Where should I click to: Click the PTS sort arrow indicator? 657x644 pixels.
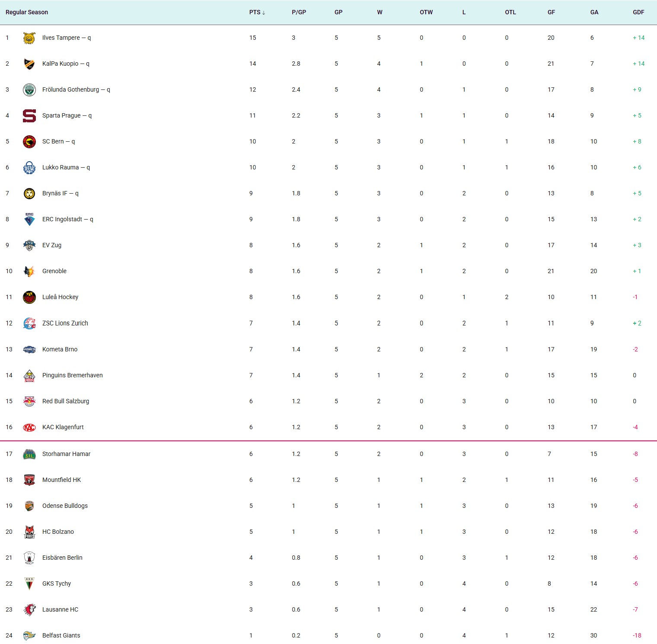(x=264, y=13)
